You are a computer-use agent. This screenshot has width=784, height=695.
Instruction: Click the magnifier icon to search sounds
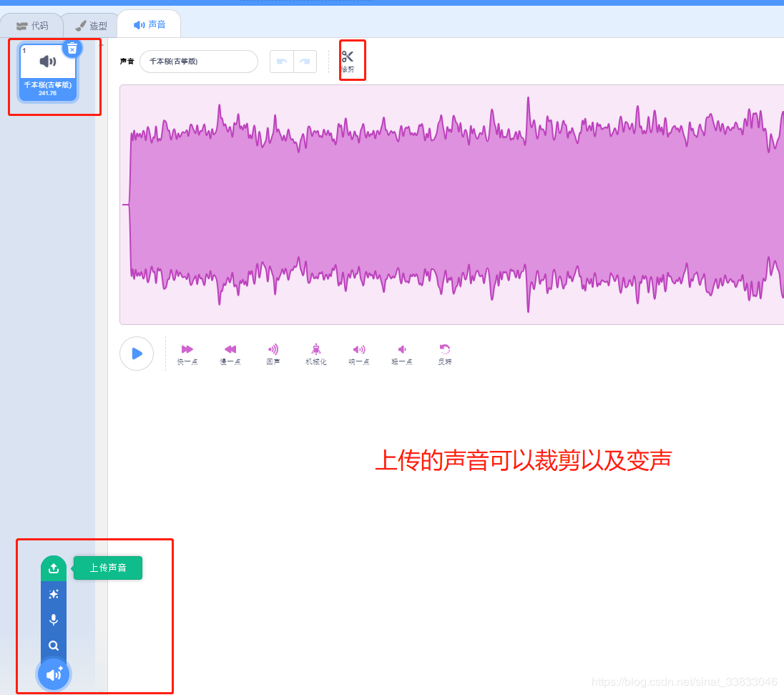coord(54,645)
